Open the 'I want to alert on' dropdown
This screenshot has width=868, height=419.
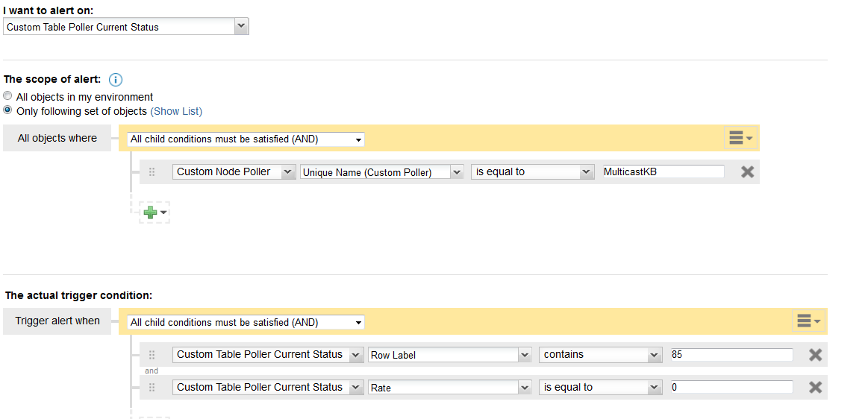(x=125, y=27)
